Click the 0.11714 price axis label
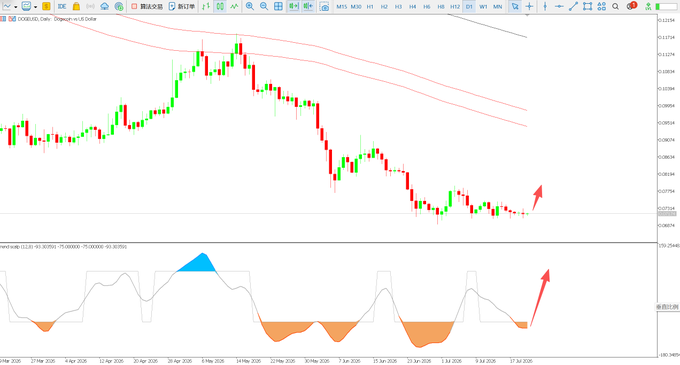The image size is (680, 365). tap(666, 38)
